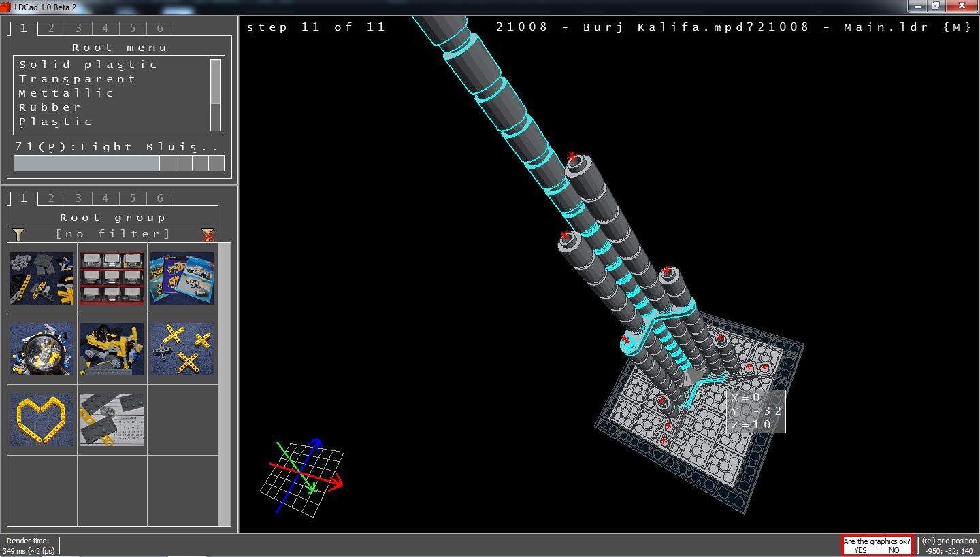Click the step 11 of 11 indicator
The image size is (980, 557).
316,27
